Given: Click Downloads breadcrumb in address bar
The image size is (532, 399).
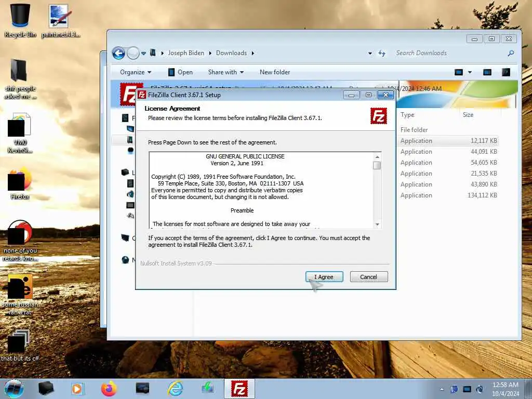Looking at the screenshot, I should click(231, 53).
